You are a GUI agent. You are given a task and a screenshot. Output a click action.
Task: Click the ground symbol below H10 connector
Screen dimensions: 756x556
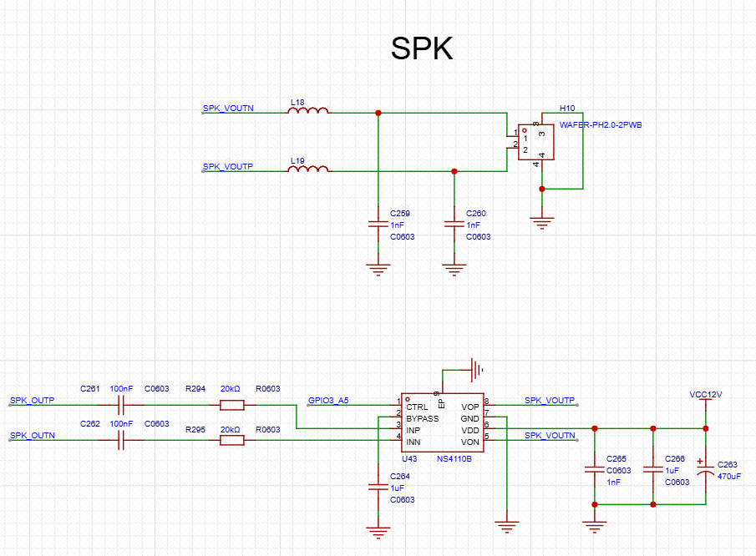pyautogui.click(x=542, y=222)
